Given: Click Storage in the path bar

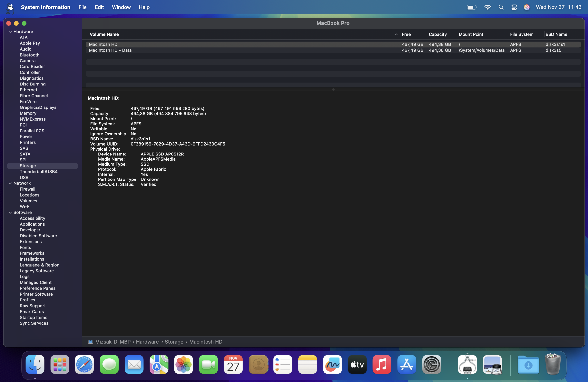Looking at the screenshot, I should coord(174,342).
